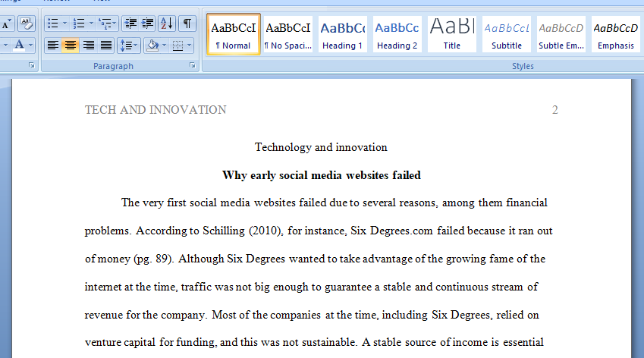Click the Paragraph group label
This screenshot has height=358, width=644.
pyautogui.click(x=113, y=66)
